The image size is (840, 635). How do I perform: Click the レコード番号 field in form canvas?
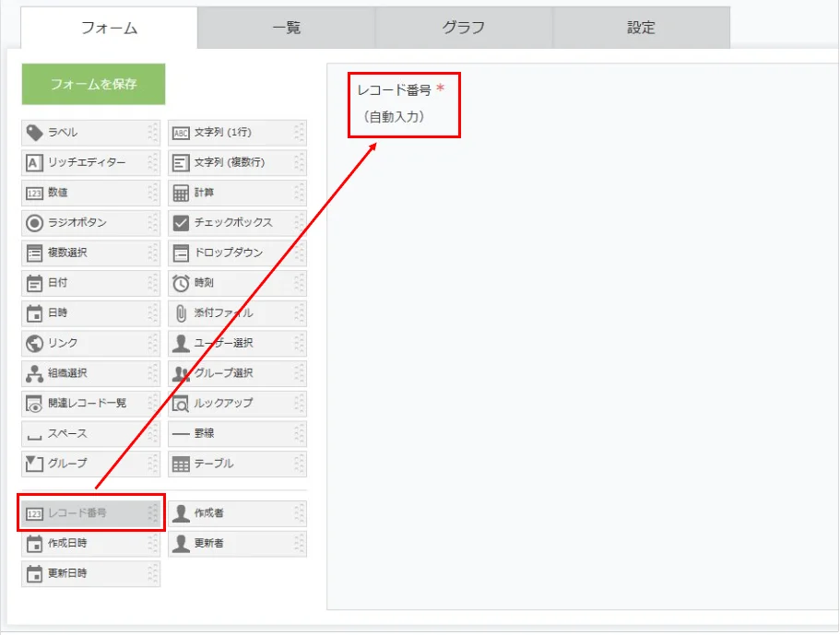click(403, 103)
